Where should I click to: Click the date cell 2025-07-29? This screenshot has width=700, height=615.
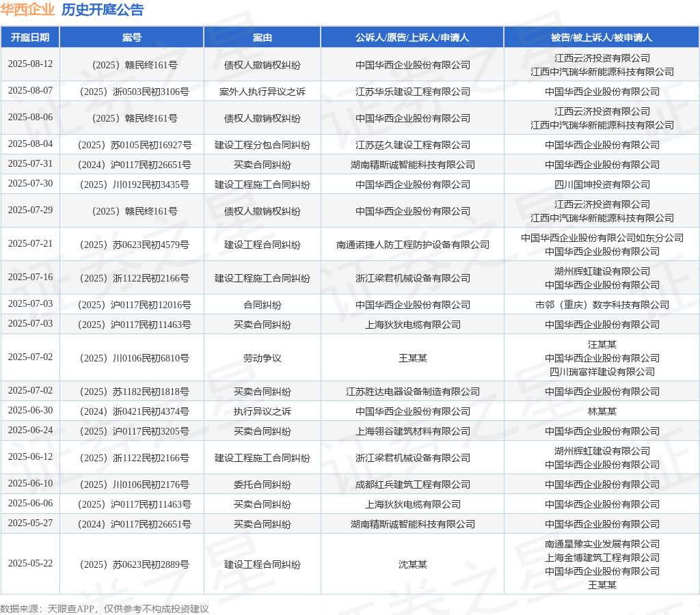[30, 210]
